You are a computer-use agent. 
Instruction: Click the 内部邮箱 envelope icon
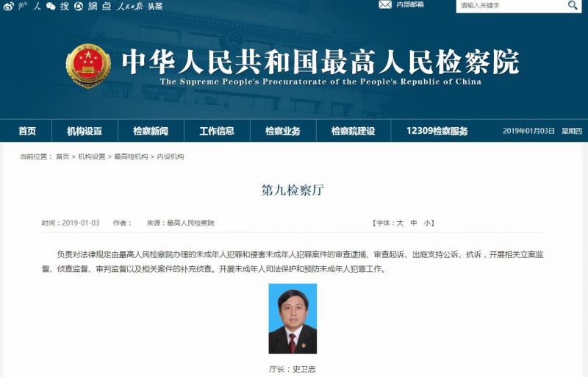tap(385, 4)
